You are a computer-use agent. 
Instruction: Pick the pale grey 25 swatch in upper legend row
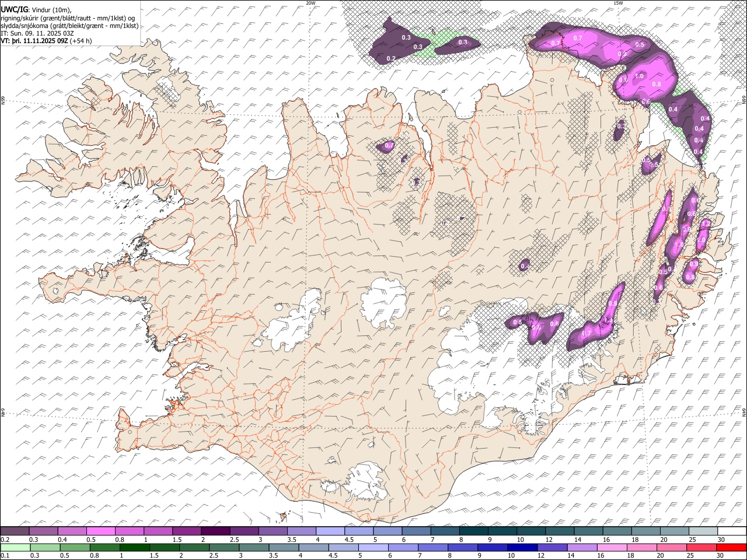[703, 531]
